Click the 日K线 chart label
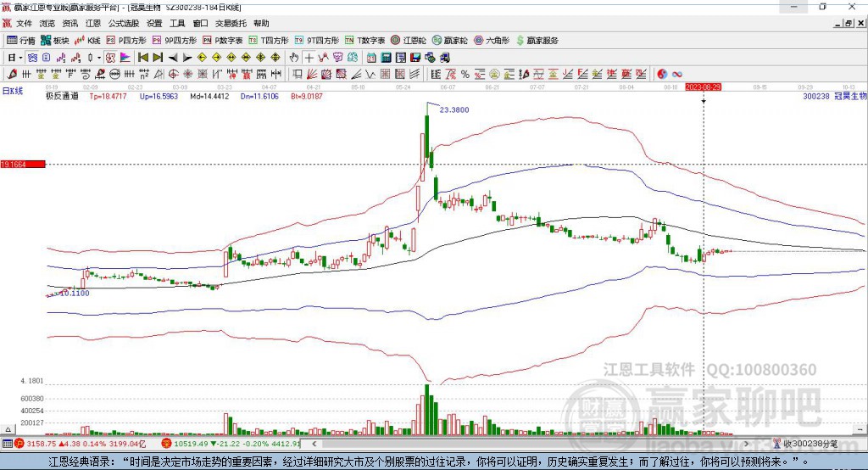This screenshot has width=868, height=470. 12,91
